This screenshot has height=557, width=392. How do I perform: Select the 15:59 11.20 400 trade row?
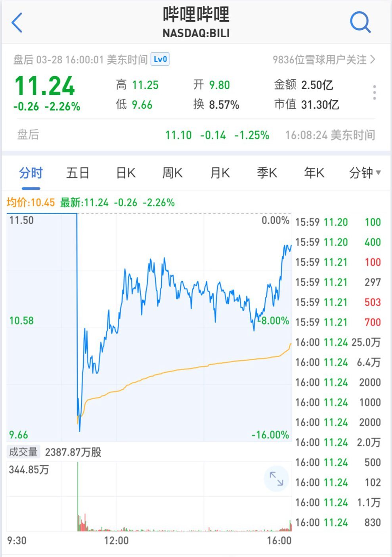[x=338, y=242]
